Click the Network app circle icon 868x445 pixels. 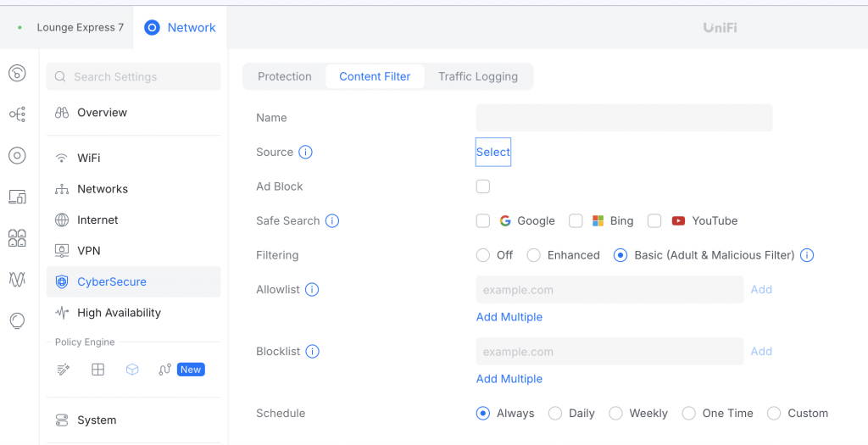pos(153,28)
